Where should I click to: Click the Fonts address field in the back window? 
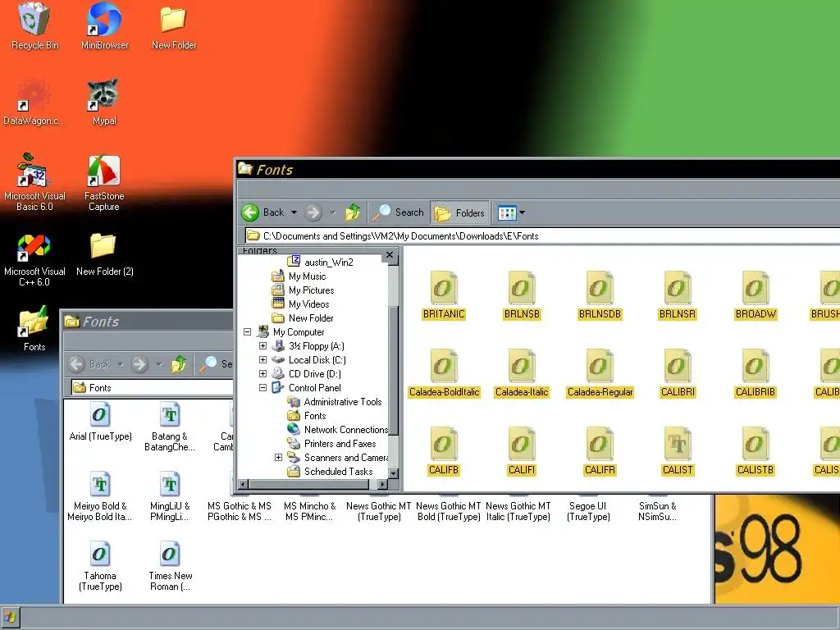click(153, 387)
